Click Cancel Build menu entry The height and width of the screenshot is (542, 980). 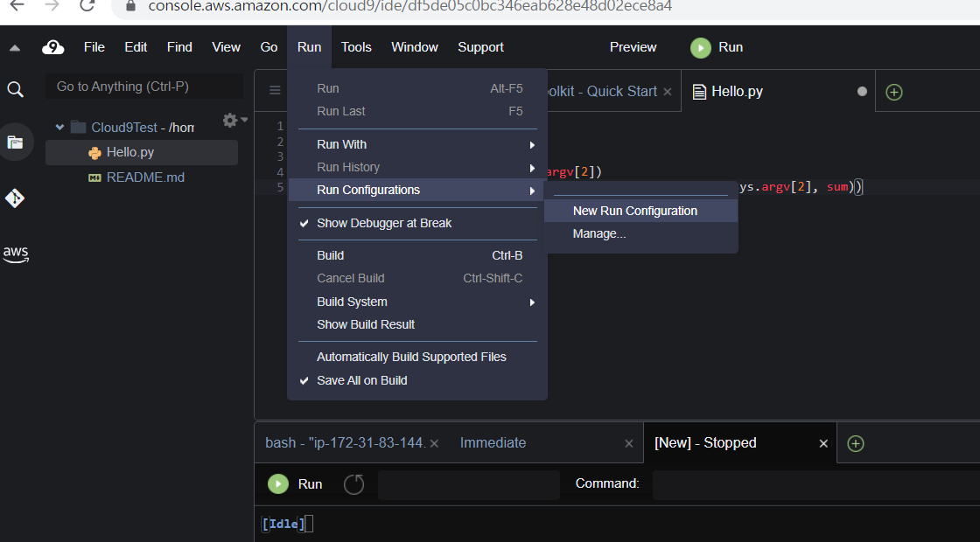click(418, 279)
